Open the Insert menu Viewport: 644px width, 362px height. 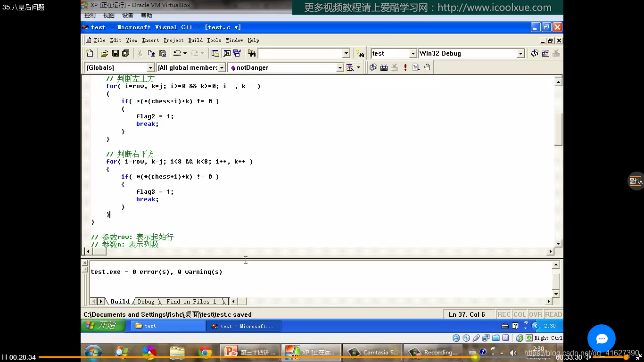tap(150, 40)
